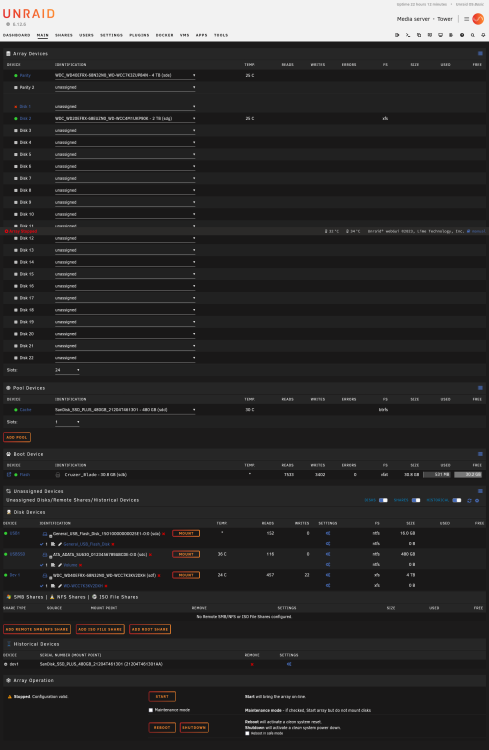Click Add Remote SMB/NFS Share button
Image resolution: width=489 pixels, height=750 pixels.
[37, 629]
